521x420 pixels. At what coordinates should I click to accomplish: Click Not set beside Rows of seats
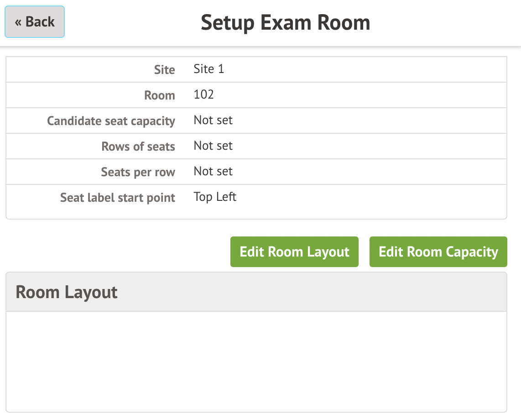(x=213, y=146)
